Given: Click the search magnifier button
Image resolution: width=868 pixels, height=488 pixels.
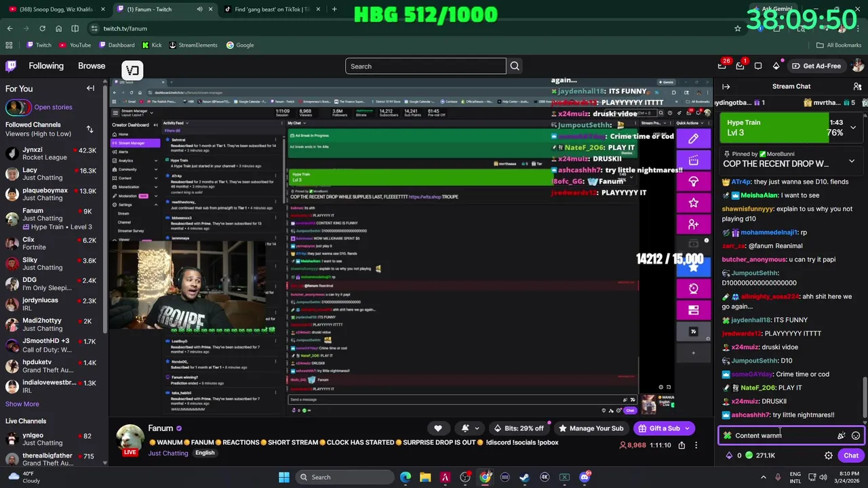Looking at the screenshot, I should [515, 66].
